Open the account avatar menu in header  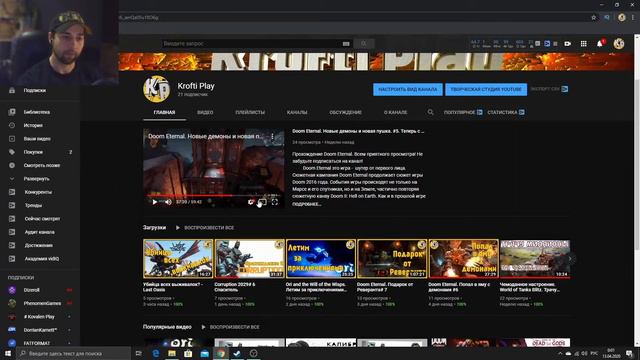click(x=619, y=44)
